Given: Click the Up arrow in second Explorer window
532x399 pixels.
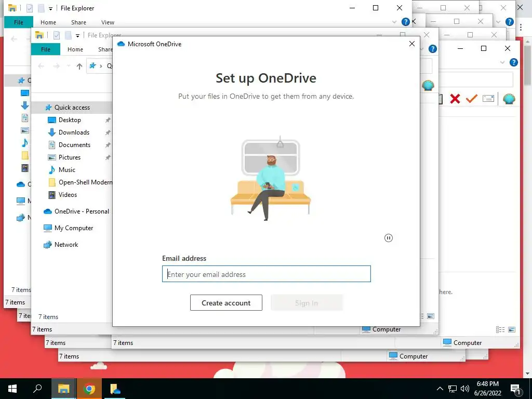Looking at the screenshot, I should pos(79,66).
